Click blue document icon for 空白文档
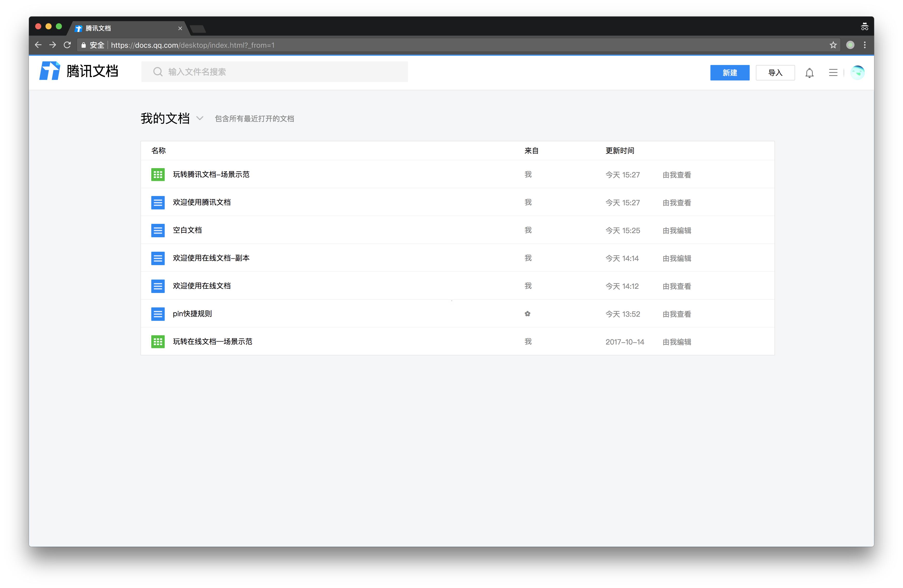Viewport: 903px width, 588px height. tap(158, 230)
